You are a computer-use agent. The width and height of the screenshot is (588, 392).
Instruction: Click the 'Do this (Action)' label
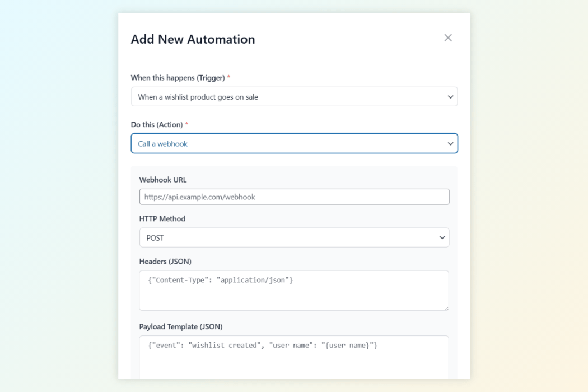[x=157, y=125]
